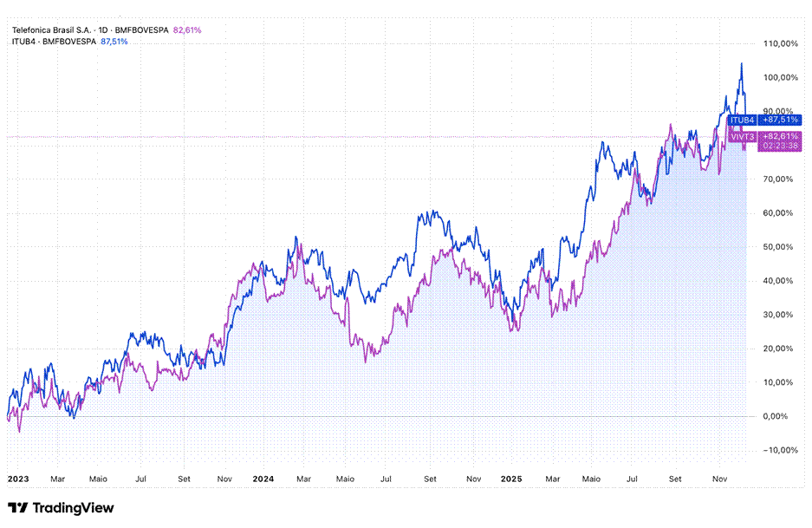Click the TradingView wordmark link

pos(73,508)
